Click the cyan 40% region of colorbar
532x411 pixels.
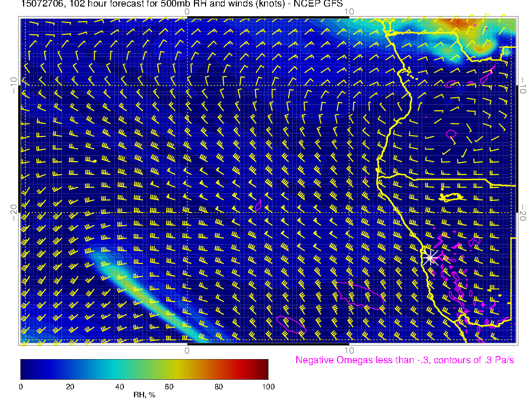[x=119, y=369]
